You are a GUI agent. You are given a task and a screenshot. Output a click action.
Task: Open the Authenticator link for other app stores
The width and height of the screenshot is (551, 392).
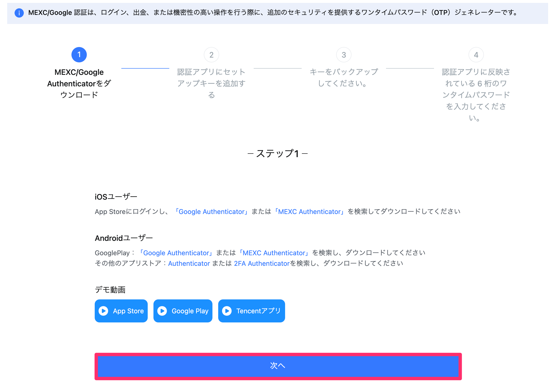tap(189, 264)
